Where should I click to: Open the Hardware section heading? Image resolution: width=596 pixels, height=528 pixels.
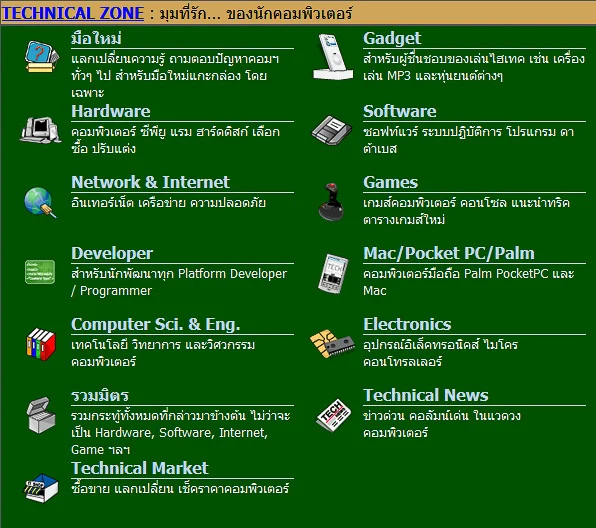click(x=111, y=111)
